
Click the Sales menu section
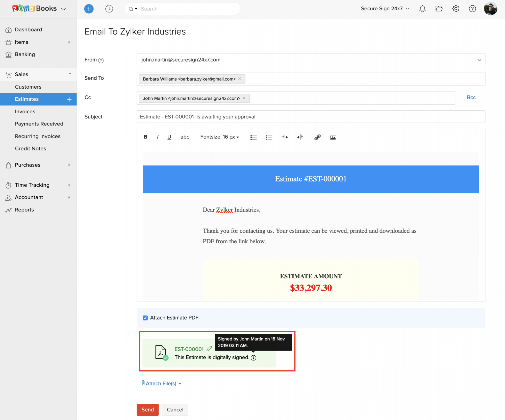coord(21,74)
